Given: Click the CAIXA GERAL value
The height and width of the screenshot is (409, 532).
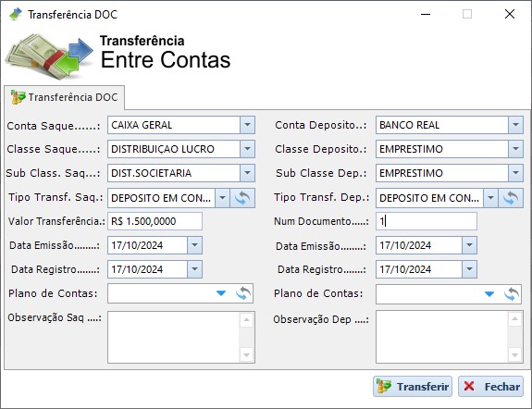Looking at the screenshot, I should (142, 125).
